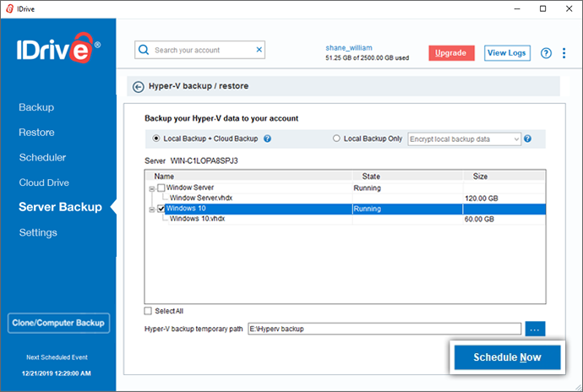Open Settings in the sidebar
This screenshot has width=583, height=392.
pyautogui.click(x=38, y=232)
